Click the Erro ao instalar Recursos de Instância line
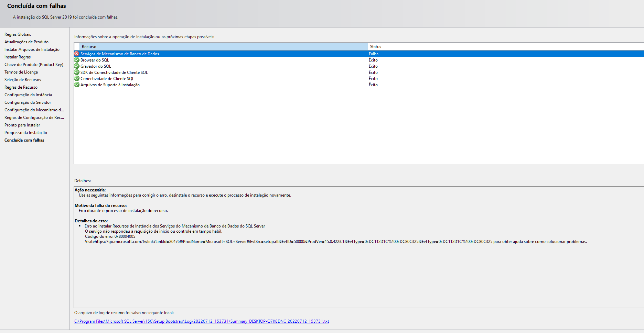The image size is (644, 333). point(175,226)
